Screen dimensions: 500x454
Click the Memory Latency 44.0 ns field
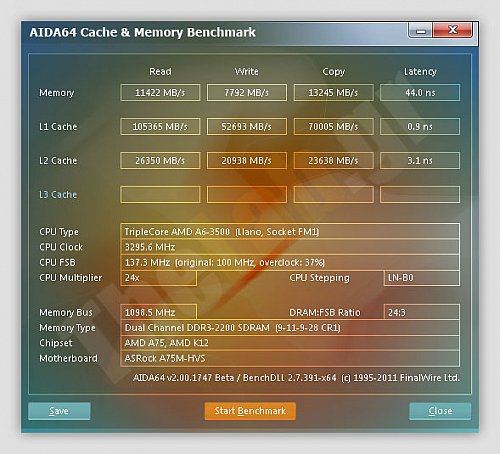(x=420, y=92)
